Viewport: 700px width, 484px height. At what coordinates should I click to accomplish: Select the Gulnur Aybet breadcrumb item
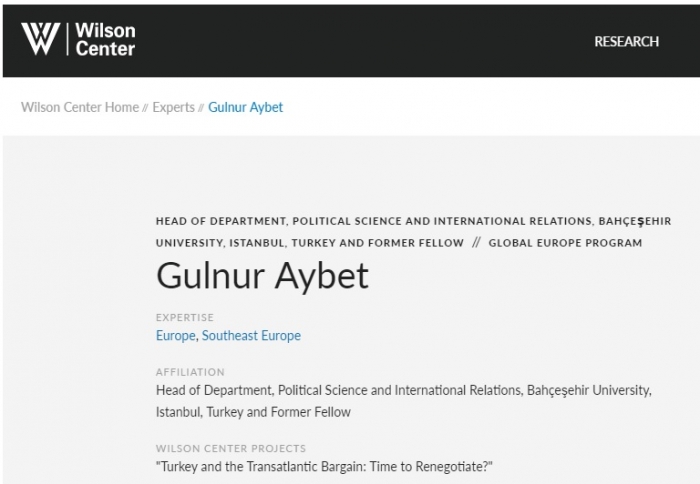[x=246, y=108]
